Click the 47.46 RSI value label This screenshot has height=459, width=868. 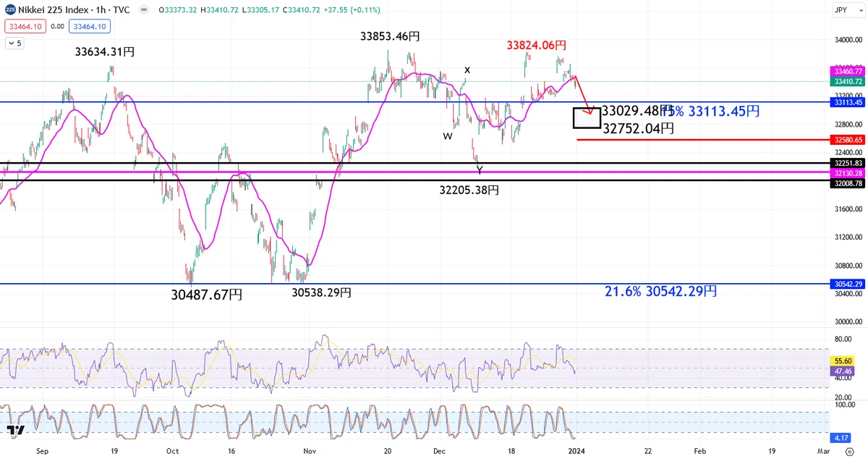coord(844,370)
